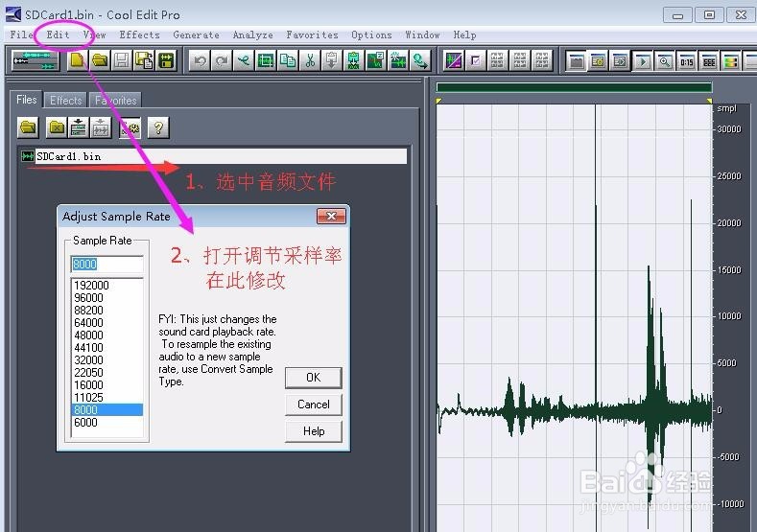This screenshot has height=532, width=757.
Task: Switch to Multitrack view using waveform toggle button
Action: click(35, 60)
